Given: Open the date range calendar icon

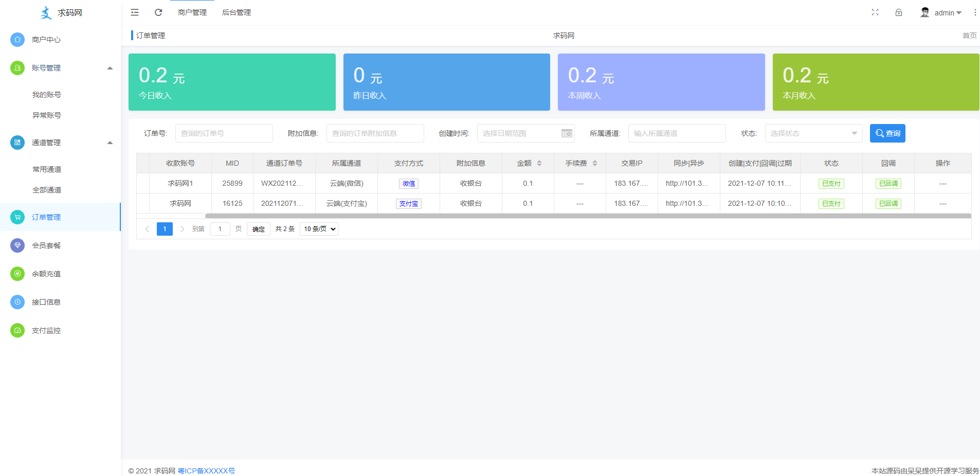Looking at the screenshot, I should [567, 133].
